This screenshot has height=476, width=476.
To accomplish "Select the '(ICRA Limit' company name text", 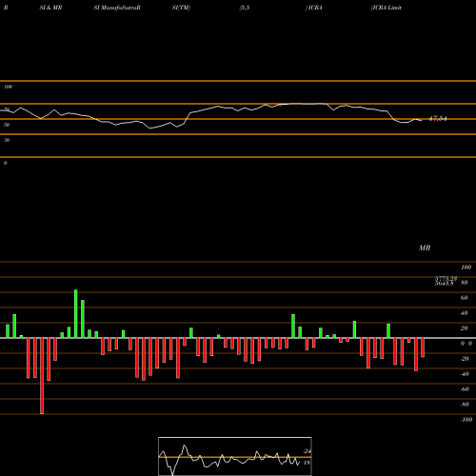I will (x=387, y=8).
